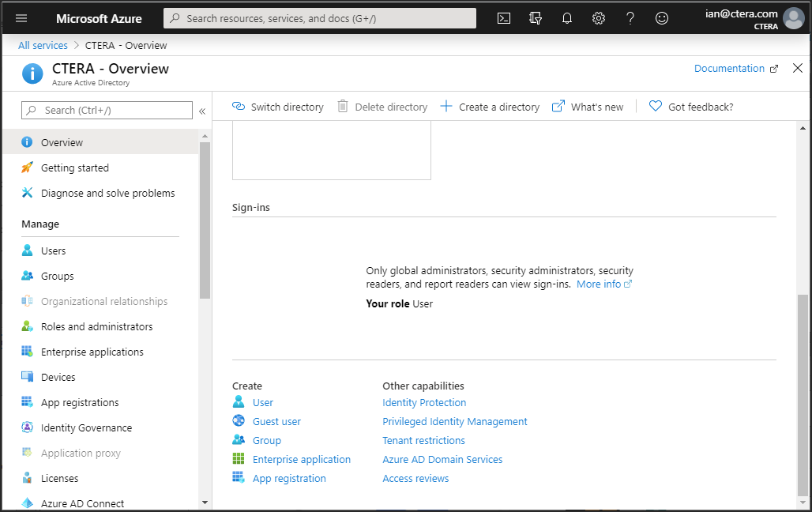
Task: Click the Devices icon in the sidebar
Action: (27, 377)
